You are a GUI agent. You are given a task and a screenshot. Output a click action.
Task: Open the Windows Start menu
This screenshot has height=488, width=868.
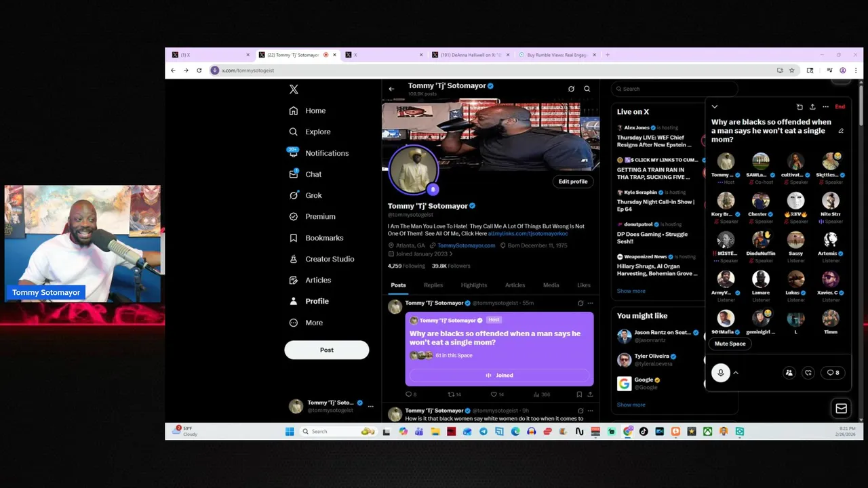click(x=290, y=431)
